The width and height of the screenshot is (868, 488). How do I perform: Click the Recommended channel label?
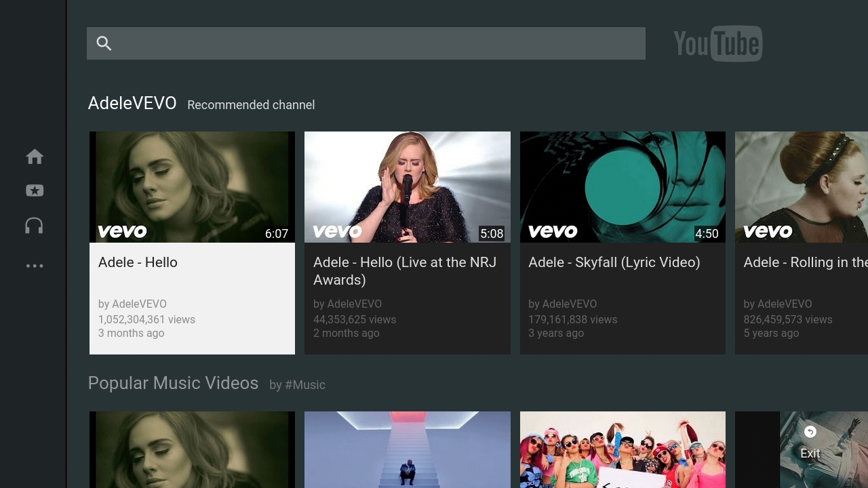(251, 105)
